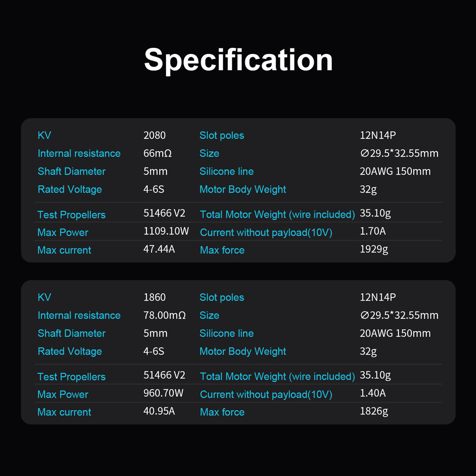Click the first table's Slot poles label
476x476 pixels.
pos(222,135)
